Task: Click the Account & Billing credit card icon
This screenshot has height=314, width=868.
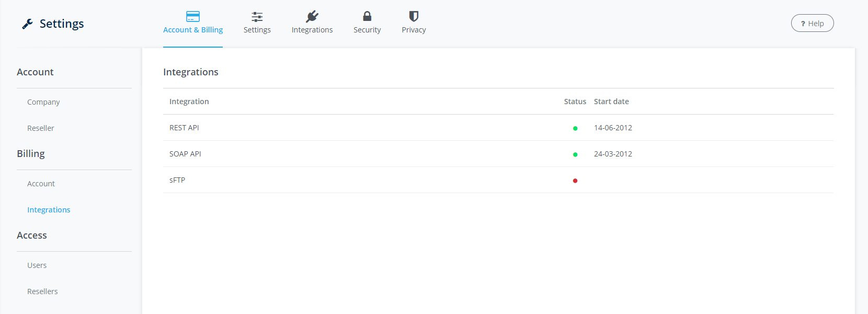Action: (193, 16)
